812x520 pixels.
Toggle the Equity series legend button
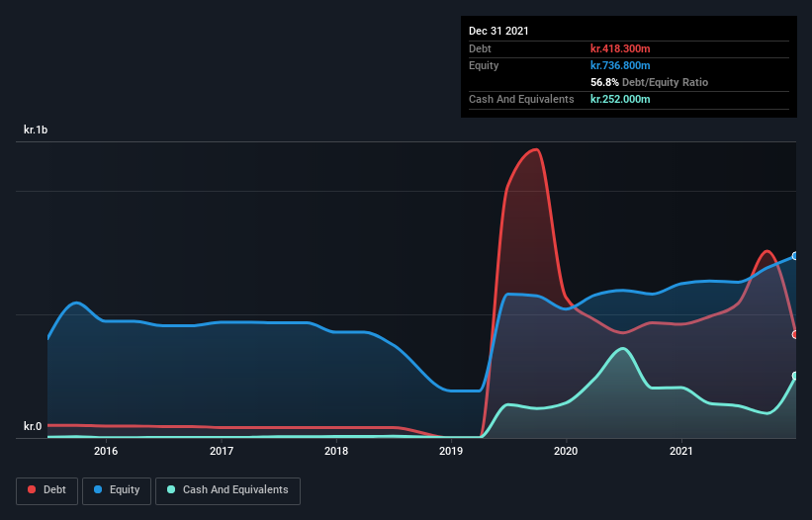117,490
